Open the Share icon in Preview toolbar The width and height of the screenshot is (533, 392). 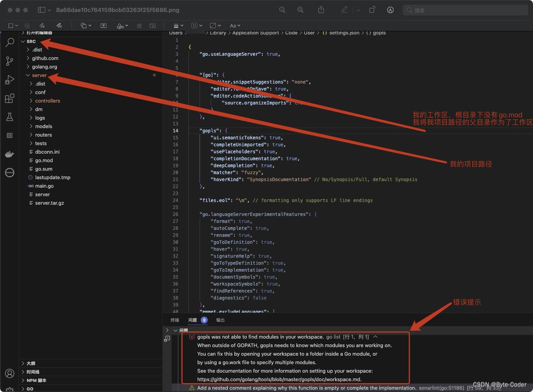(x=321, y=10)
